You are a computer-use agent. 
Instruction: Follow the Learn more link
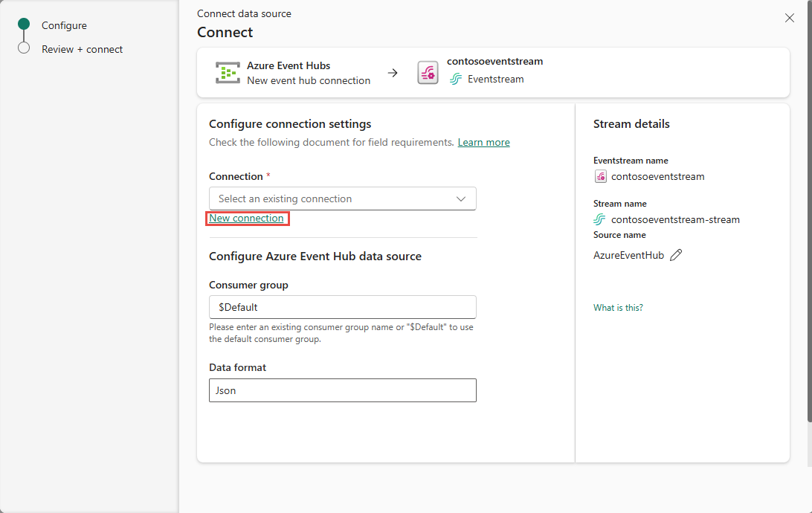483,142
